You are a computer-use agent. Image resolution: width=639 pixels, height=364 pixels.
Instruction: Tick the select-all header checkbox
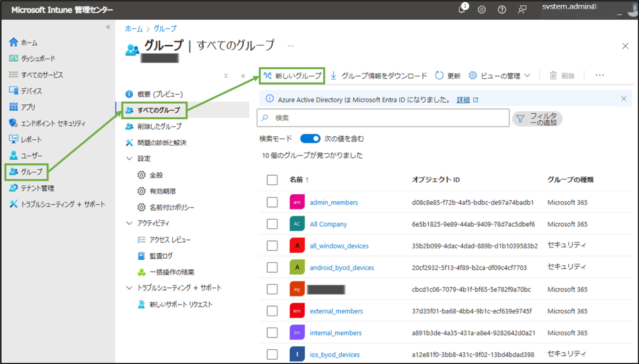tap(272, 180)
